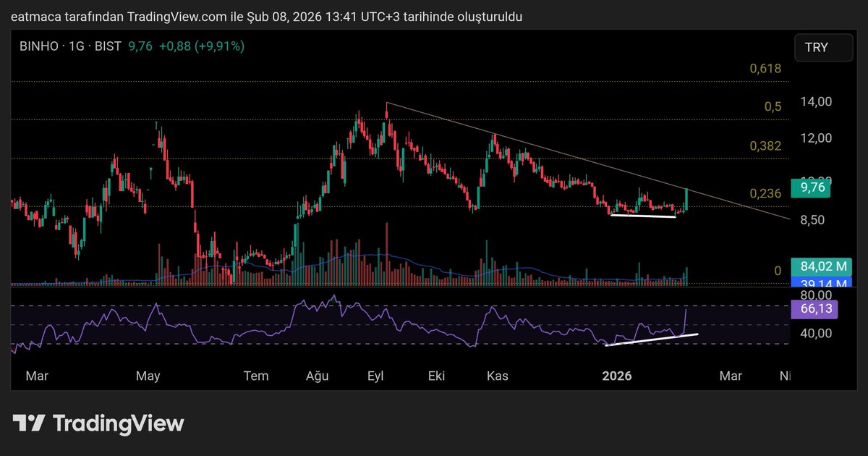Click the purple 66,13 RSI value tag

point(814,309)
